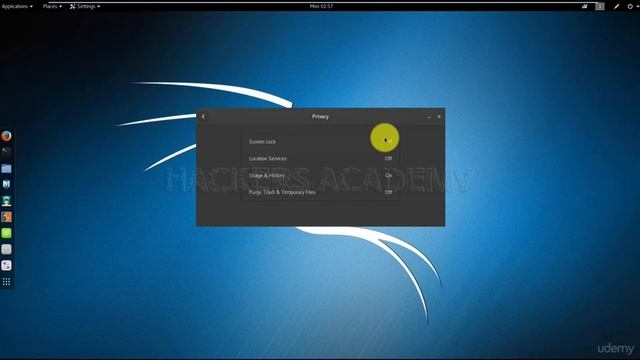Image resolution: width=640 pixels, height=360 pixels.
Task: Minimize the Privacy window
Action: coord(429,117)
